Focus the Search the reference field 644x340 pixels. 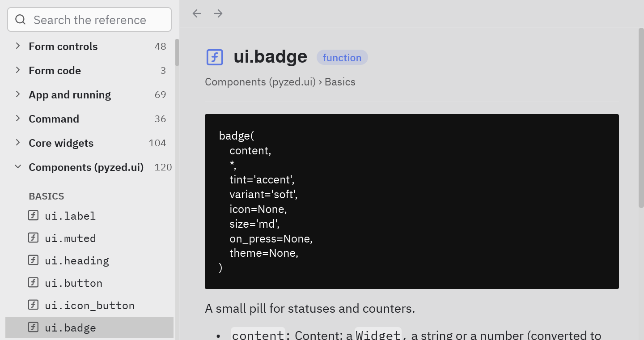point(89,20)
